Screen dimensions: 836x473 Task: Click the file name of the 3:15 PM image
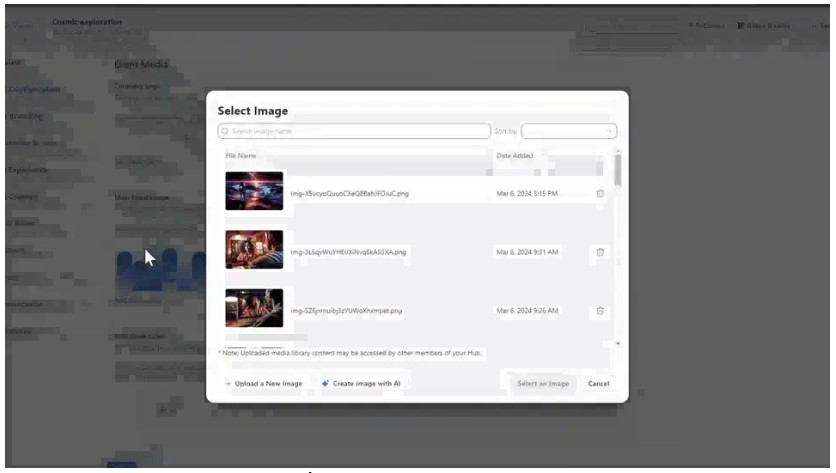350,194
